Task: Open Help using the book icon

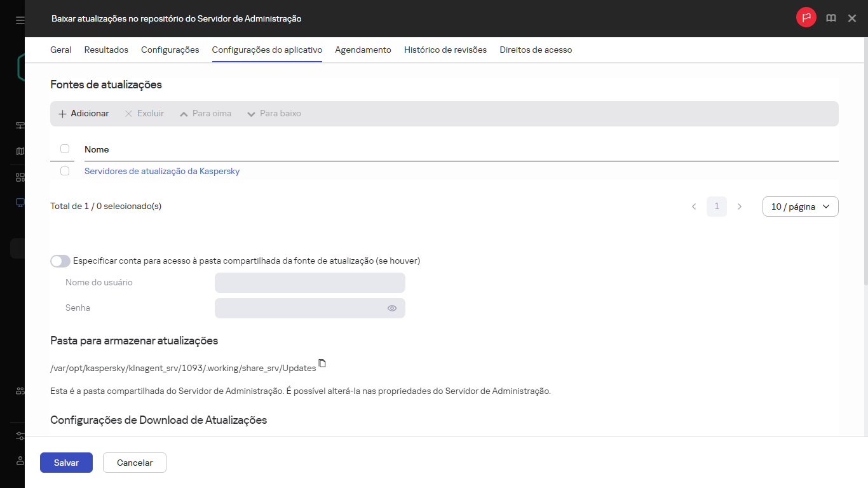Action: pos(831,18)
